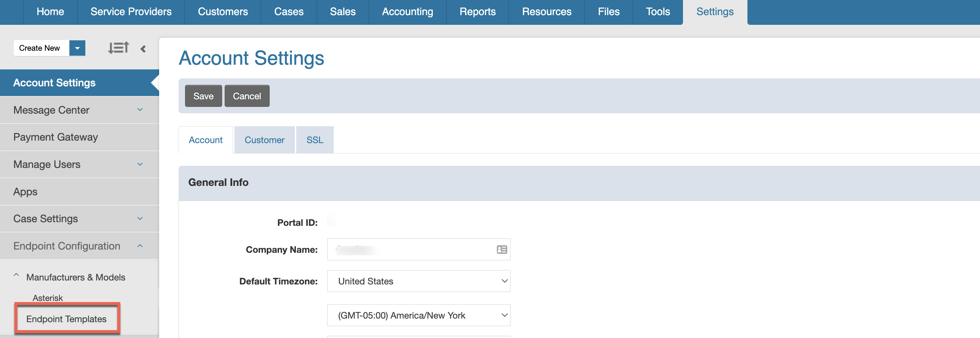Screen dimensions: 980x338
Task: Click the Save button
Action: [x=203, y=96]
